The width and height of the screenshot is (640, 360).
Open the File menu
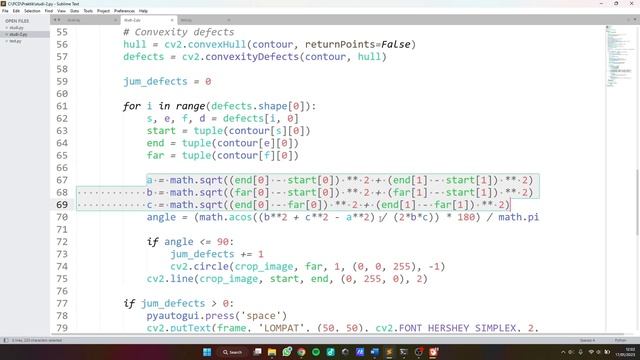click(5, 11)
